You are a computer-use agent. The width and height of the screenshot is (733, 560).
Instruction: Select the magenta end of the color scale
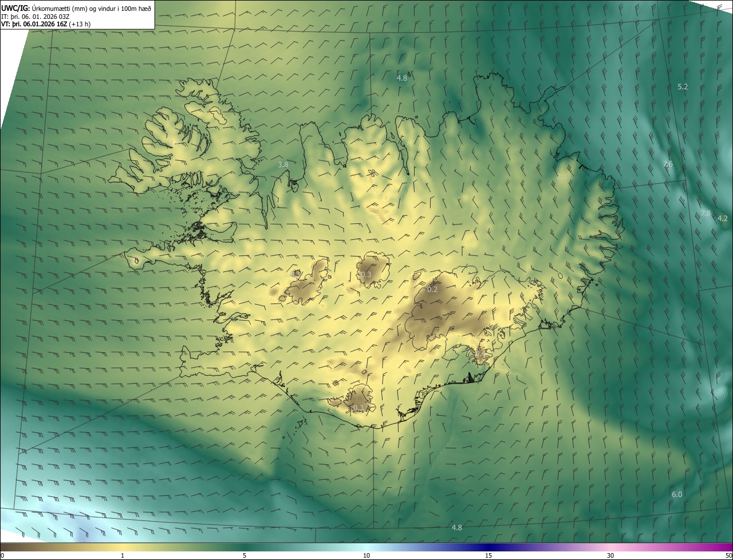coord(720,547)
